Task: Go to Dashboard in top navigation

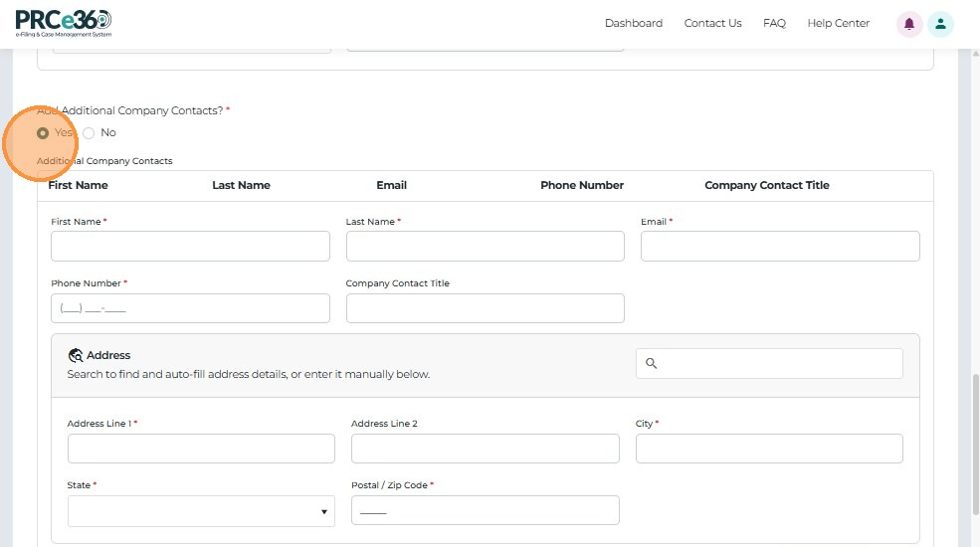Action: click(633, 23)
